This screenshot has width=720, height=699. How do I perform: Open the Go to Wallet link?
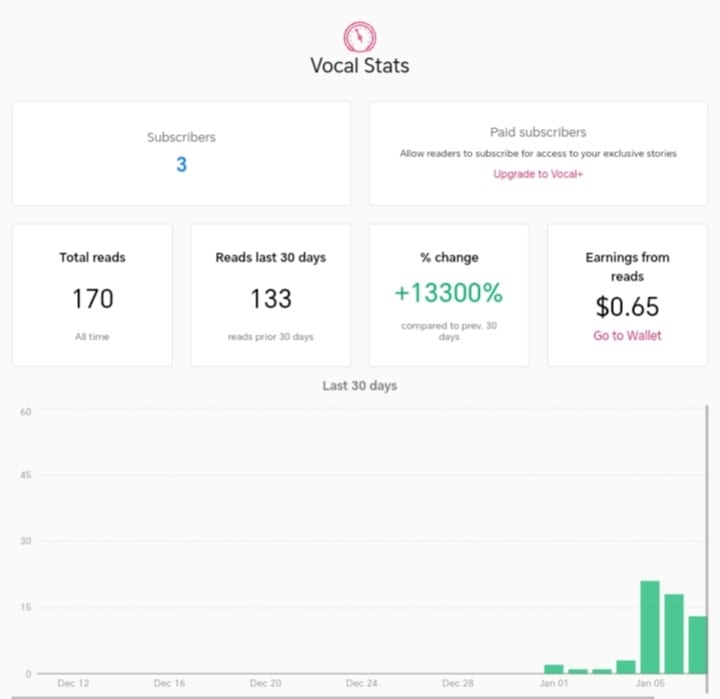627,335
